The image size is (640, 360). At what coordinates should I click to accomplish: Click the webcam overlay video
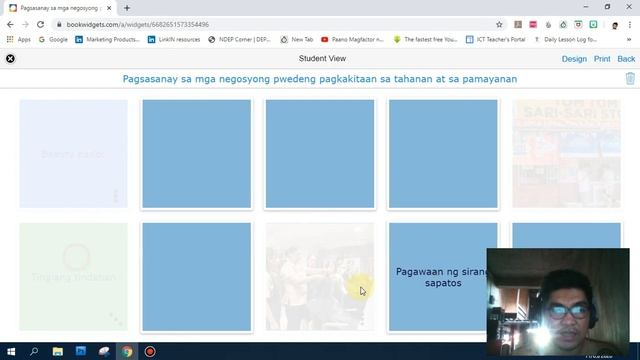tap(558, 302)
